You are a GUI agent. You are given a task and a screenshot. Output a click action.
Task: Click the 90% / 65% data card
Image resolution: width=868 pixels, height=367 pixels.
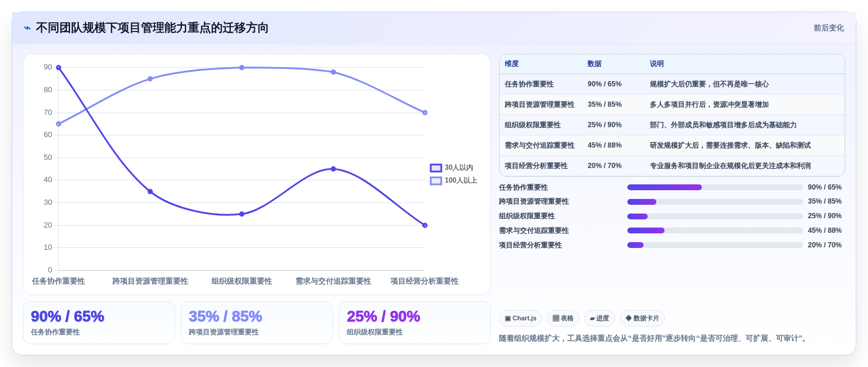pyautogui.click(x=99, y=323)
